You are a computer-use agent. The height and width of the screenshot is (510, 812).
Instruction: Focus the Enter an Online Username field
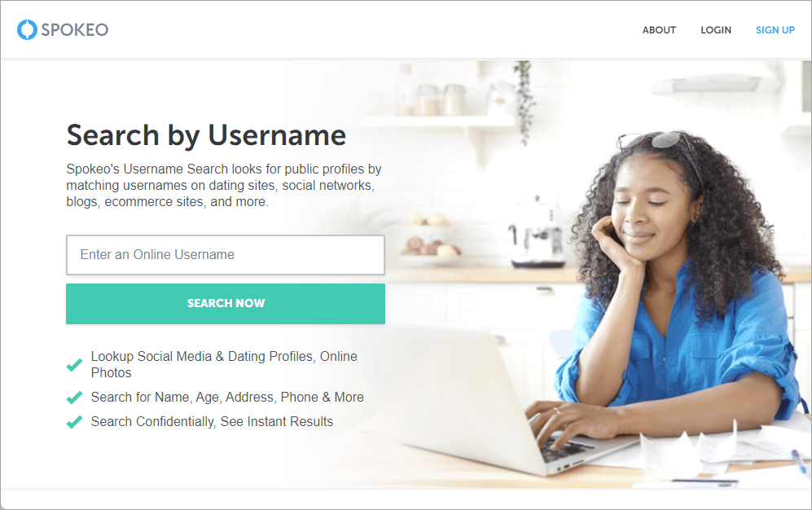point(226,255)
